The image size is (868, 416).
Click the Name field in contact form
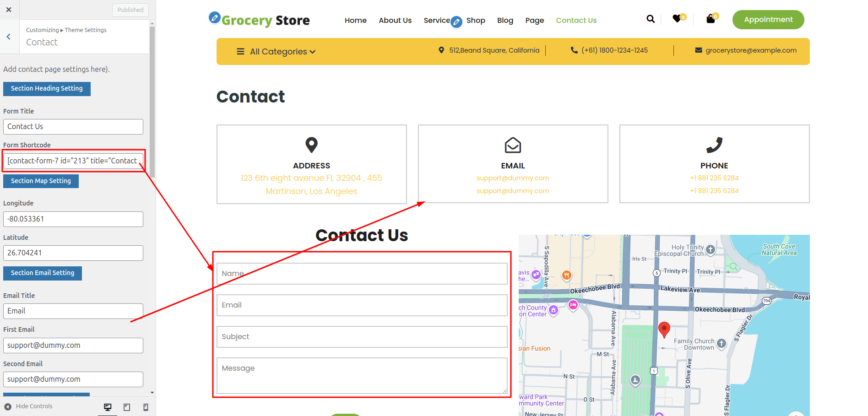pyautogui.click(x=362, y=274)
